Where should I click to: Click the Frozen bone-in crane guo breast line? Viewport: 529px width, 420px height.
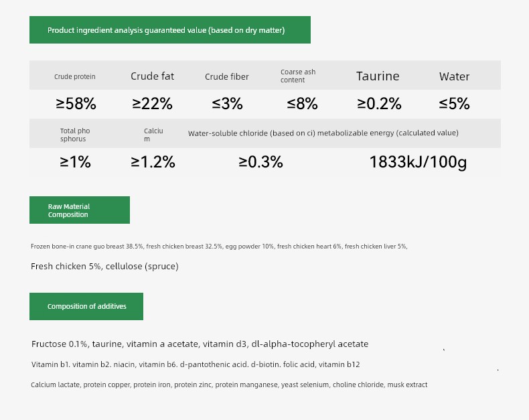[219, 247]
